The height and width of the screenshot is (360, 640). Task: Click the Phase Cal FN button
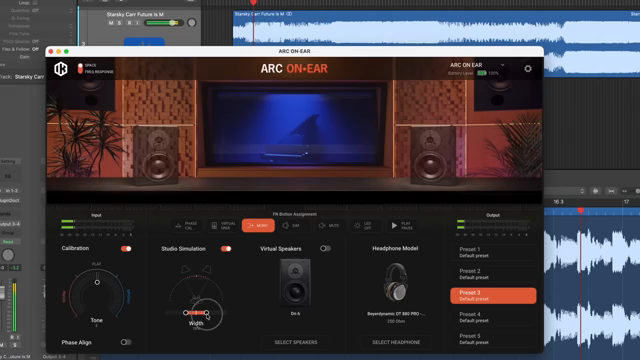pos(187,225)
